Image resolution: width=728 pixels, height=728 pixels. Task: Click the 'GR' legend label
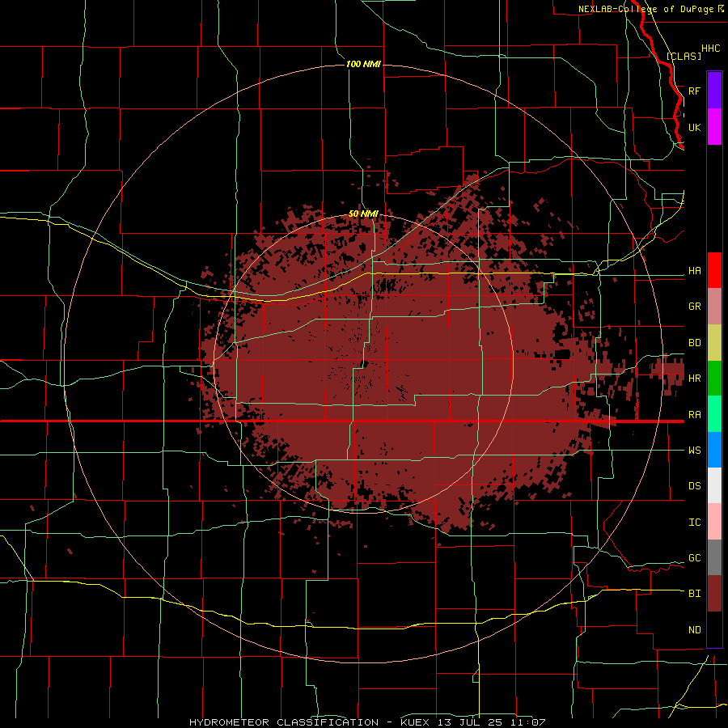pos(694,307)
